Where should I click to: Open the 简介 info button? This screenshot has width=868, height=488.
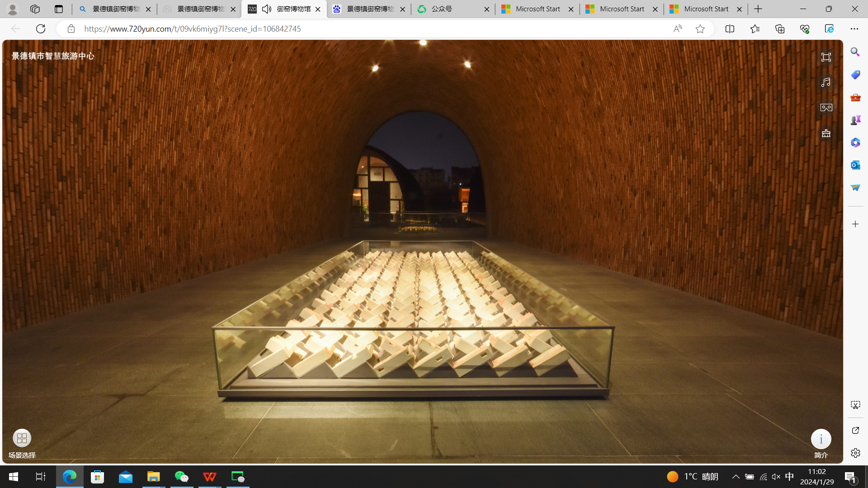821,439
